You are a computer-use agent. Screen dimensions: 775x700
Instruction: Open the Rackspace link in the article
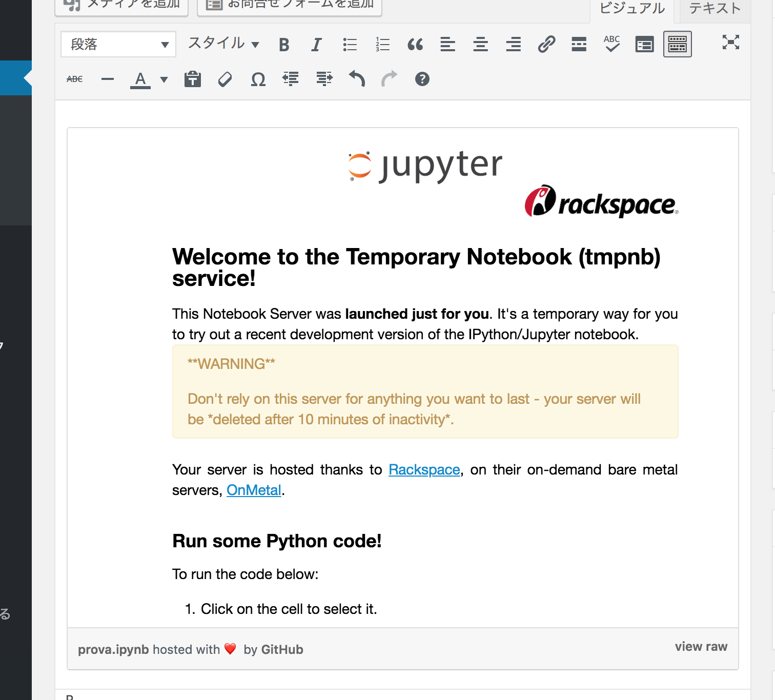(424, 469)
